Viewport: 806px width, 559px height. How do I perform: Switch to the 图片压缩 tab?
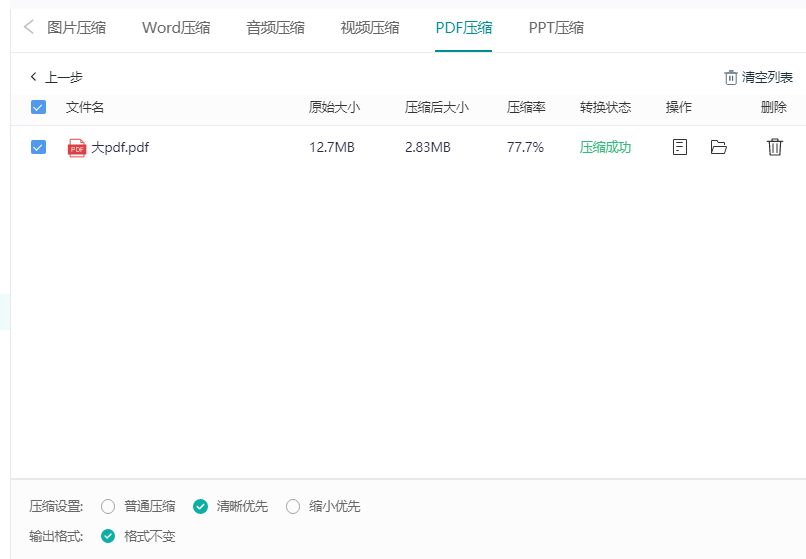pyautogui.click(x=77, y=27)
